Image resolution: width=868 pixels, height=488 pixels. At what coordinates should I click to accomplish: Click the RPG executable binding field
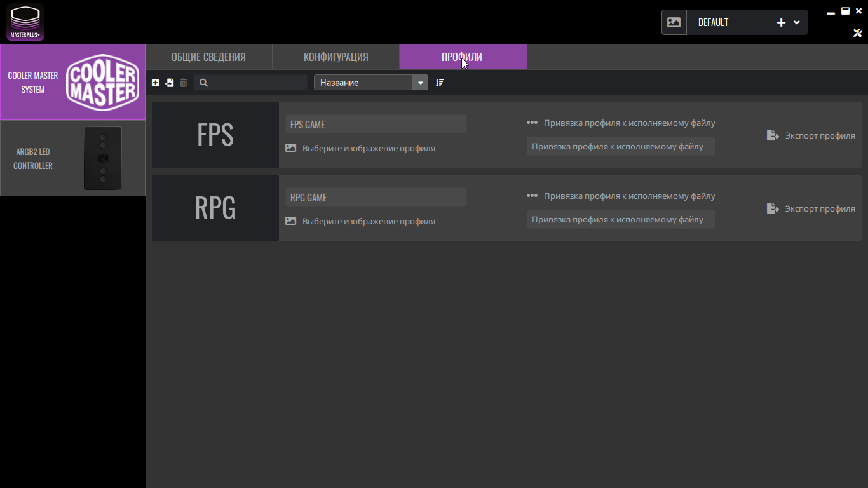coord(621,219)
